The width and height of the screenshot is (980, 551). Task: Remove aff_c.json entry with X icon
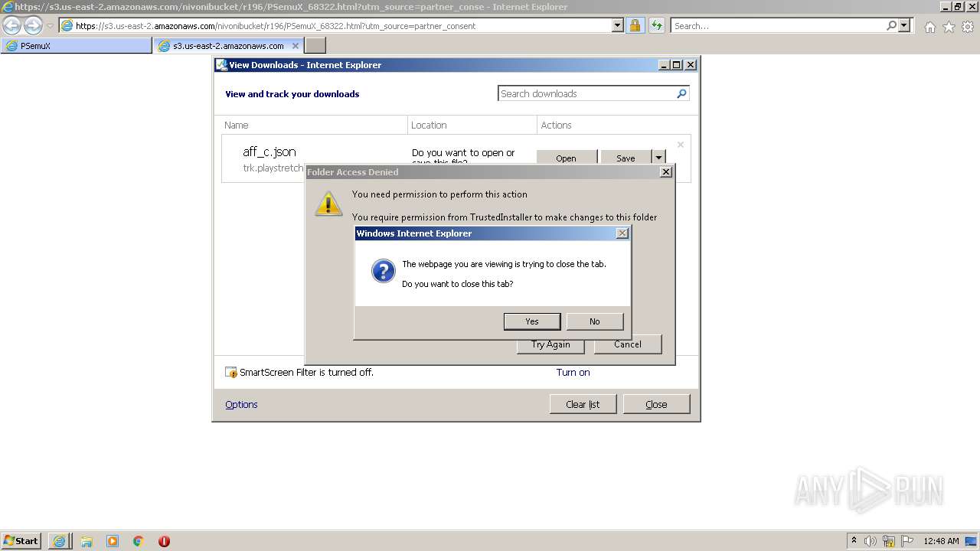[680, 144]
